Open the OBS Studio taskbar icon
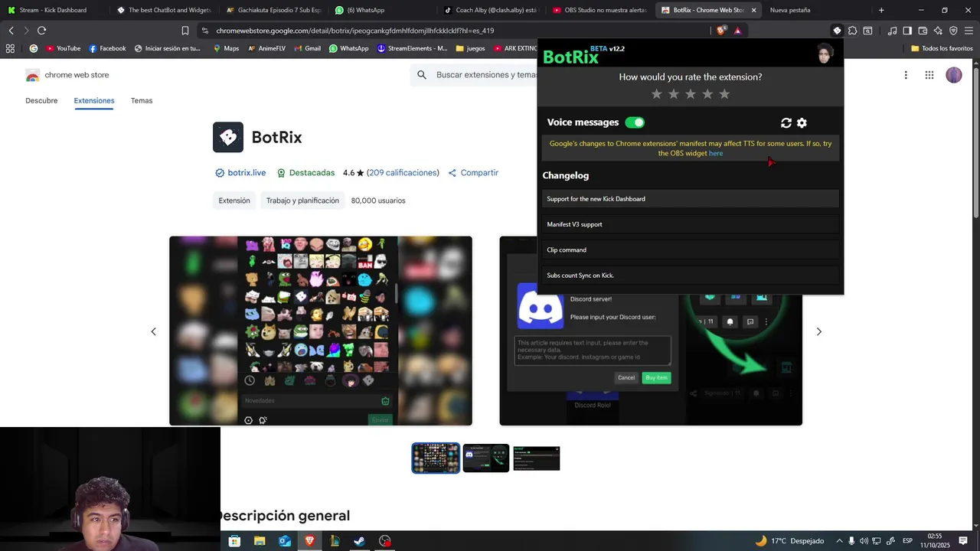Screen dimensions: 980x551 point(384,541)
